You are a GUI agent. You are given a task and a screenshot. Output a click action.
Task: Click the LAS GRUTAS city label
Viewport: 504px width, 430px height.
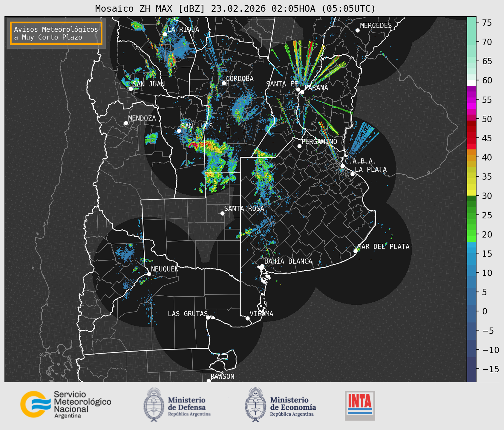click(188, 314)
